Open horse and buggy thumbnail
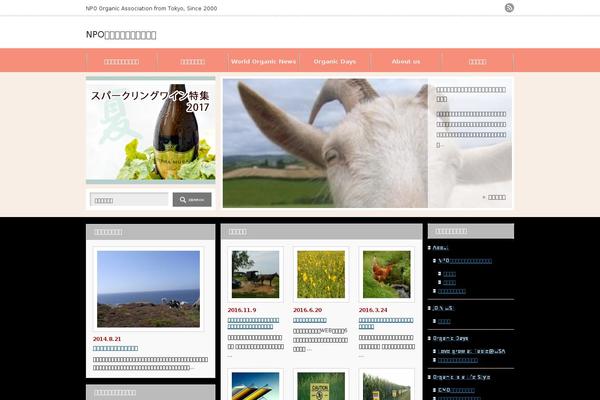This screenshot has height=400, width=600. 256,274
